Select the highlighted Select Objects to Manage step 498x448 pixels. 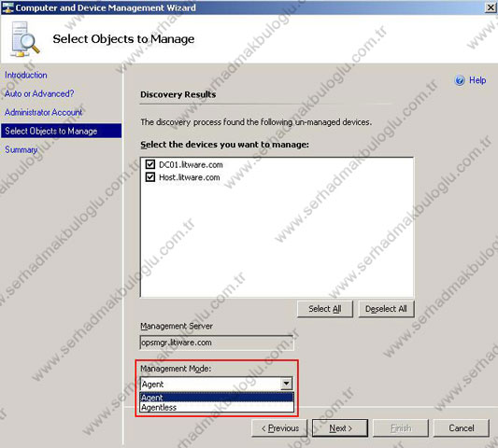(x=62, y=131)
